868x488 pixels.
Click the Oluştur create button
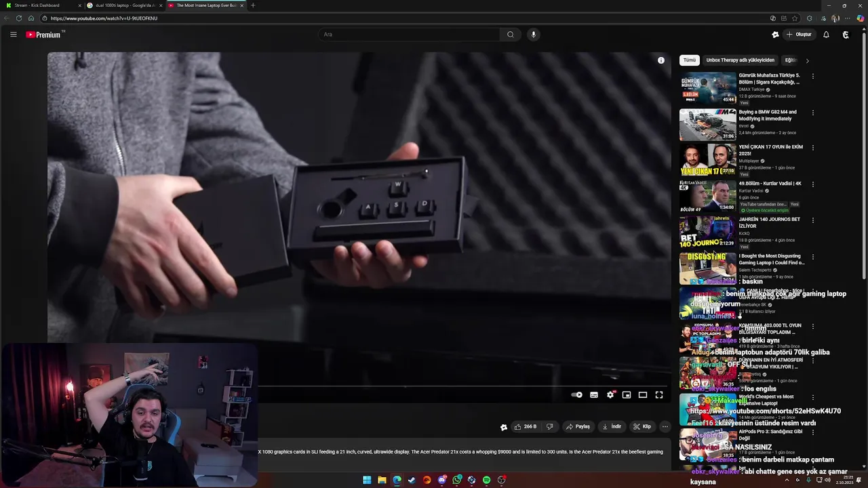(799, 35)
